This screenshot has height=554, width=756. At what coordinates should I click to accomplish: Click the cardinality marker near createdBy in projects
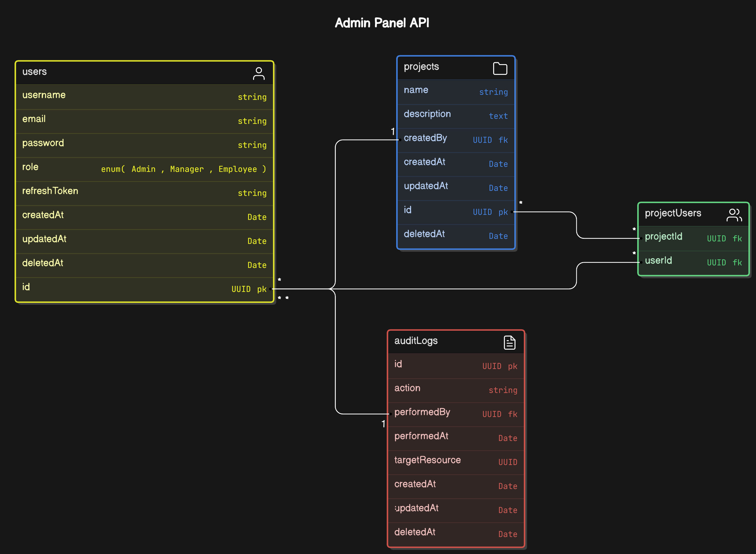pyautogui.click(x=392, y=131)
